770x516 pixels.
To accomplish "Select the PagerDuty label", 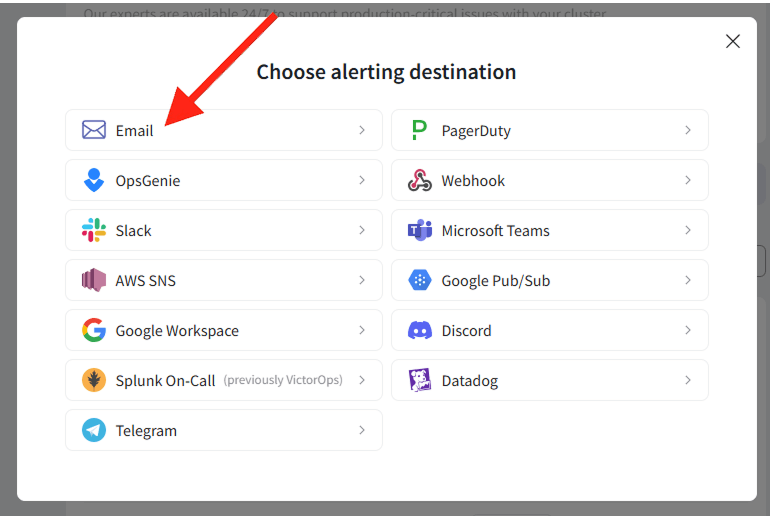I will pos(476,131).
